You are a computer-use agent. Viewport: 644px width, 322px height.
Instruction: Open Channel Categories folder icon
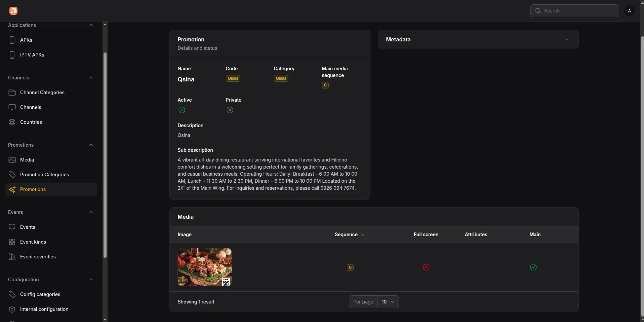[x=12, y=93]
